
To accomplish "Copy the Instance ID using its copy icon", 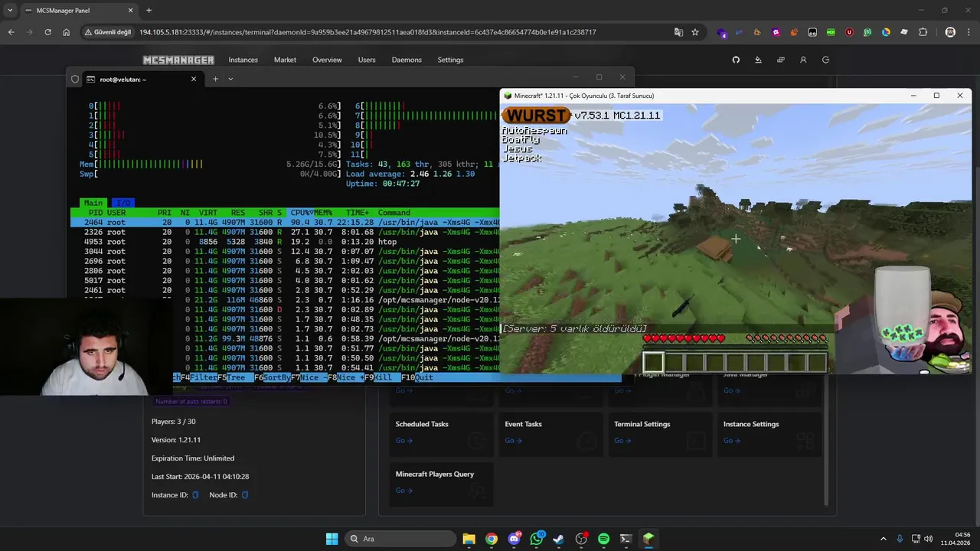I will point(195,495).
